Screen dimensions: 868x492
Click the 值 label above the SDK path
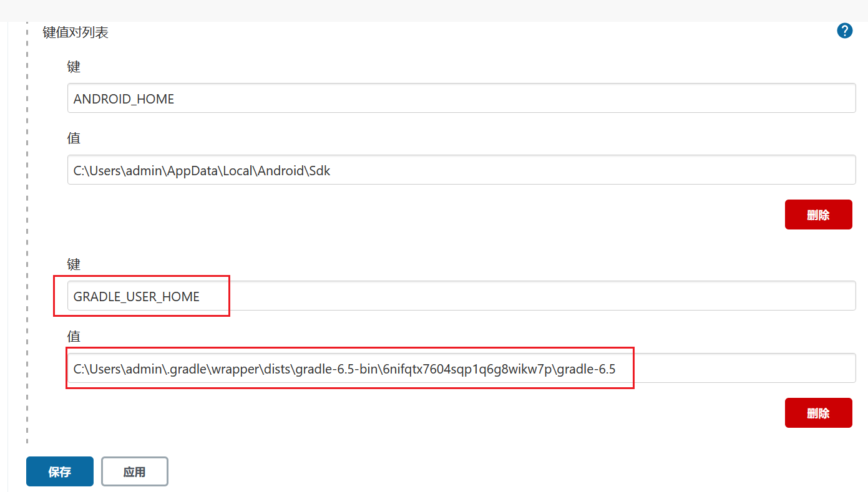[x=73, y=138]
